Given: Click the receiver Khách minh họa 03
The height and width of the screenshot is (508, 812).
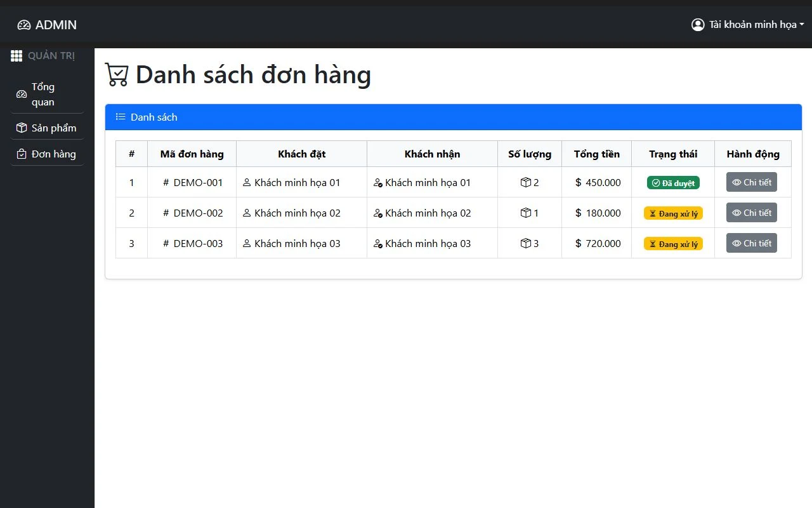Looking at the screenshot, I should tap(428, 243).
